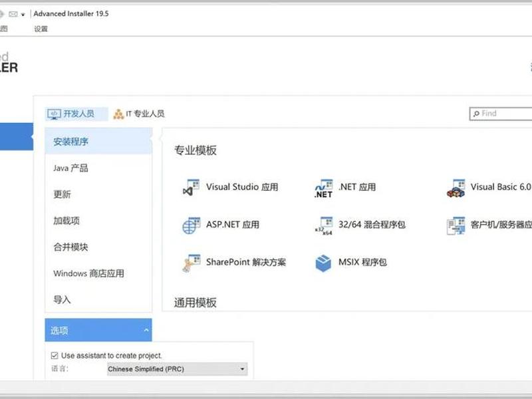Click the Visual Studio 应用 label

pyautogui.click(x=242, y=188)
